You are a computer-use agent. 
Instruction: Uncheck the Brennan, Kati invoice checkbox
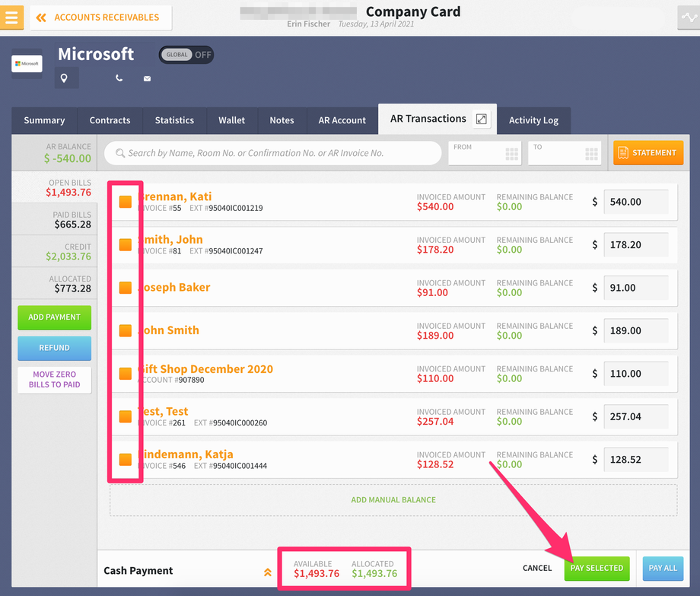click(x=126, y=202)
